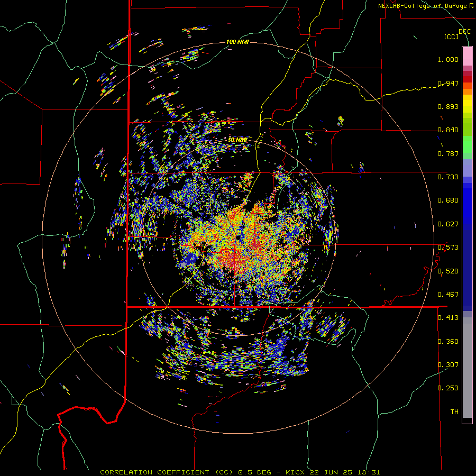Select the 0.893 legend value

pyautogui.click(x=448, y=106)
